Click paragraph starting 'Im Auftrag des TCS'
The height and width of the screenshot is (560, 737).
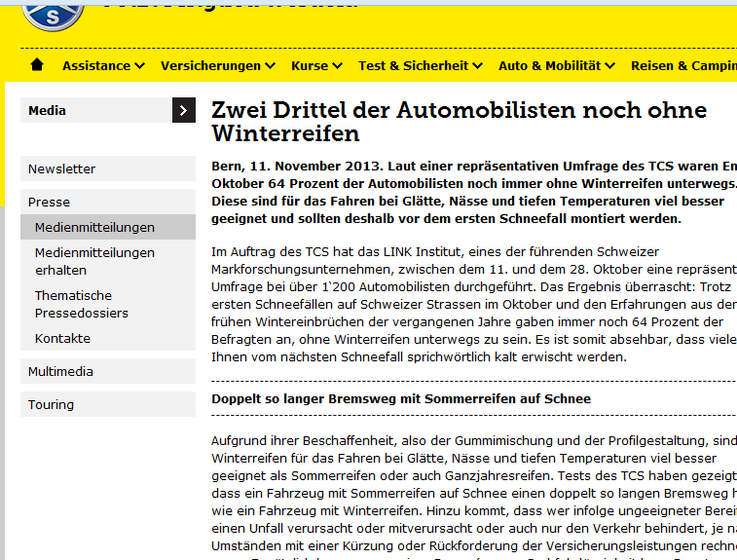pos(474,304)
